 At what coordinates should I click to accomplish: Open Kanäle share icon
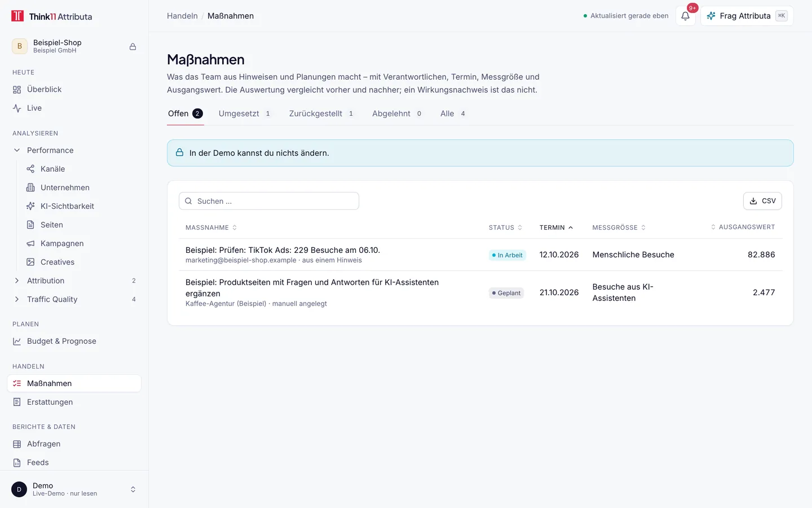pyautogui.click(x=30, y=169)
